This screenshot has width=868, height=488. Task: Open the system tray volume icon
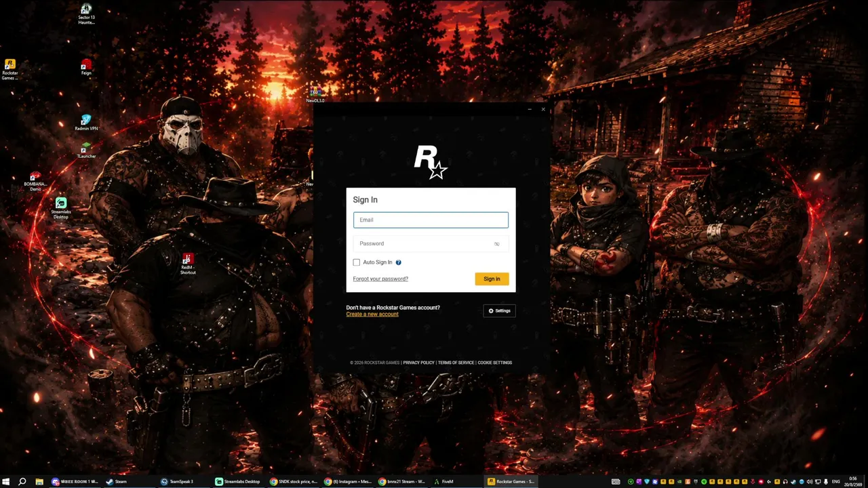pos(810,482)
